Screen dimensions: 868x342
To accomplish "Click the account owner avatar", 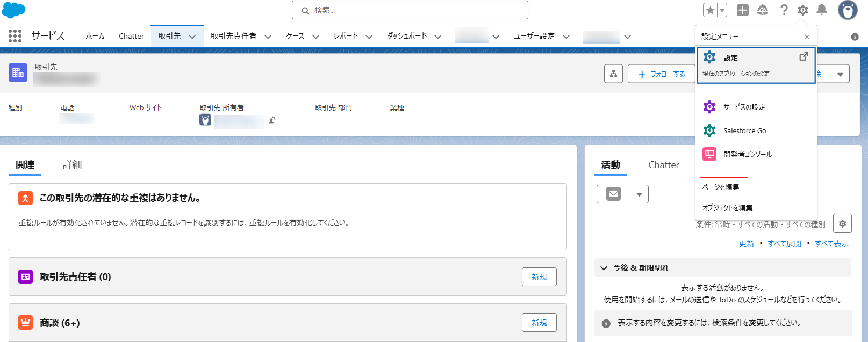I will point(205,120).
